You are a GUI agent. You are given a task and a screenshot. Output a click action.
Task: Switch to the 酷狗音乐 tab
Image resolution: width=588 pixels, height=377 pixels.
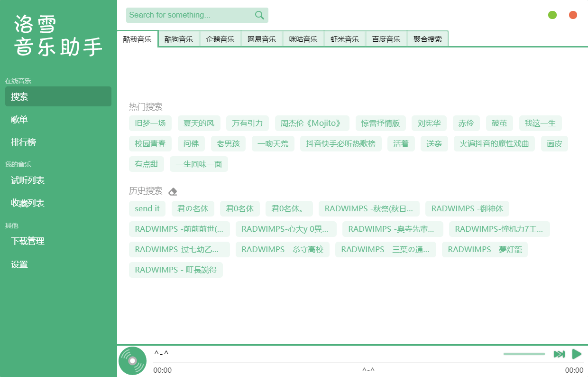pos(179,39)
